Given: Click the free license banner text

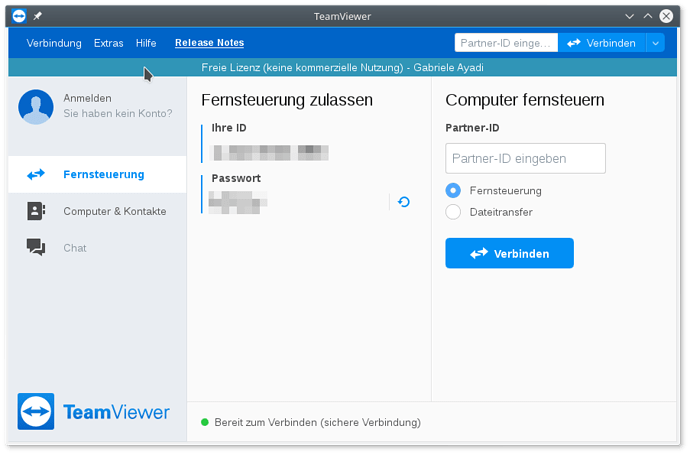Looking at the screenshot, I should (342, 67).
